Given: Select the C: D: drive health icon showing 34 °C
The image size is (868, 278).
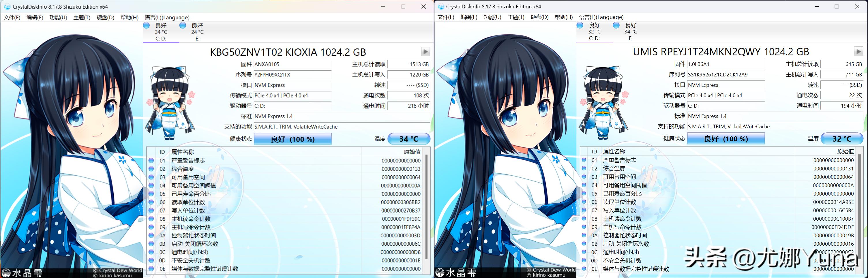Looking at the screenshot, I should coord(147,25).
